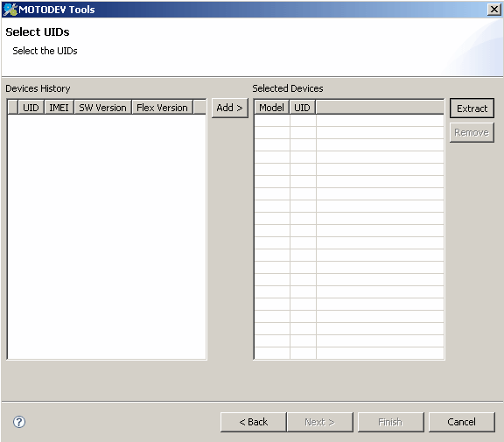Viewport: 504px width, 442px height.
Task: Cancel the Select UIDs wizard
Action: coord(462,422)
